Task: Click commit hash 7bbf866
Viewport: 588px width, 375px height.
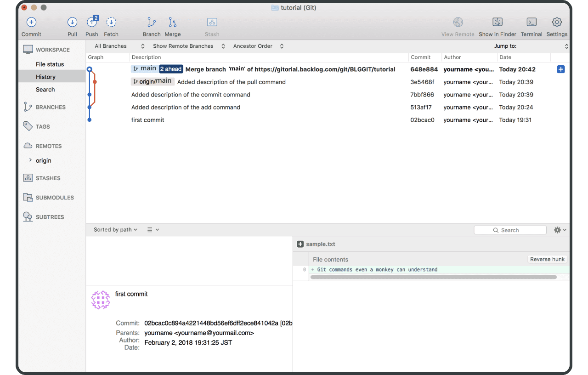Action: [422, 95]
